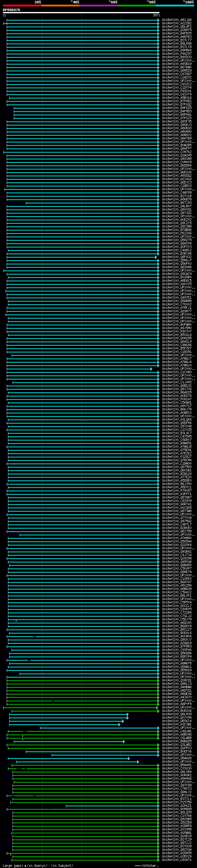Click label UniRef100_B9LQV5

tap(176, 812)
